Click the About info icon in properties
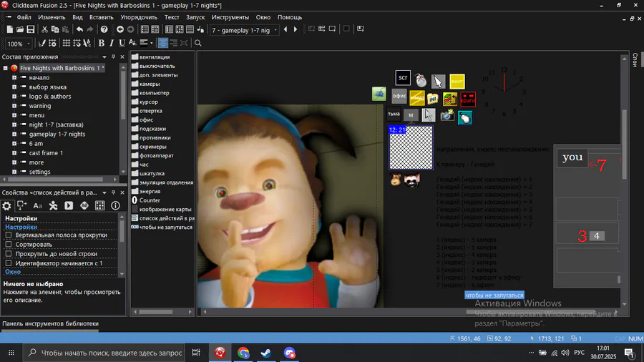 (115, 205)
